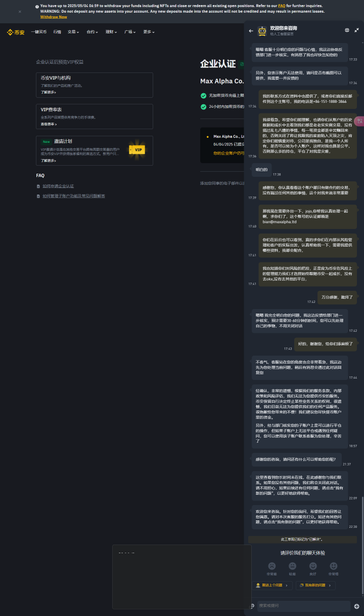Rate the chat 非常差 with sad face
Viewport: 364px width, 616px height.
click(272, 566)
